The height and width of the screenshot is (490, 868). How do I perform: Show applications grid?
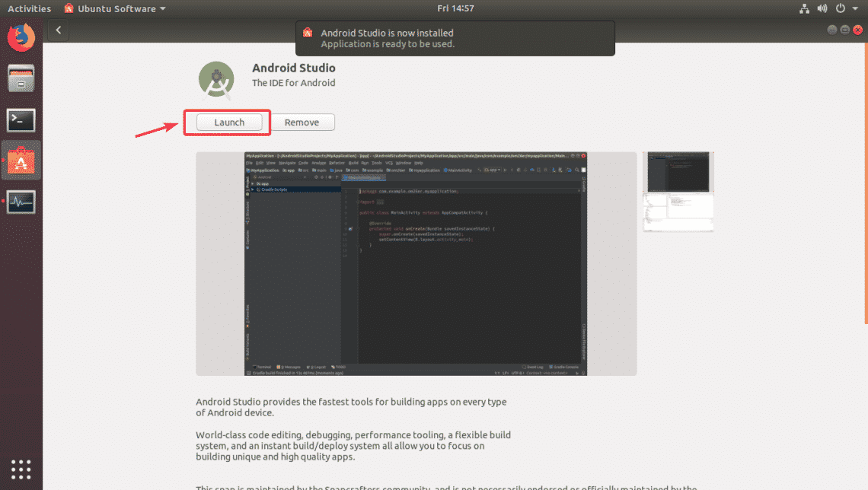21,469
